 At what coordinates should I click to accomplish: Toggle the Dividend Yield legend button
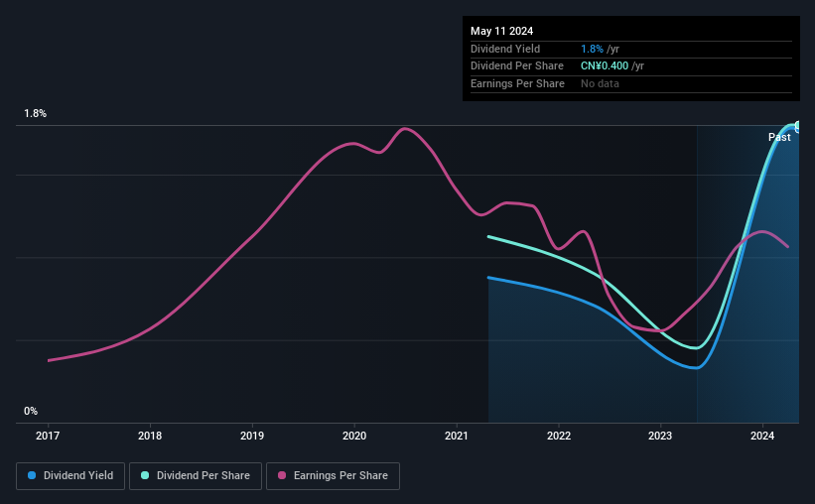pos(70,476)
